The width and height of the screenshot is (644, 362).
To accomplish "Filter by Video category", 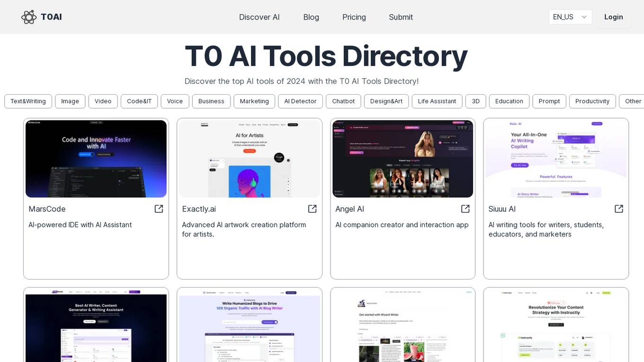I will click(x=103, y=101).
